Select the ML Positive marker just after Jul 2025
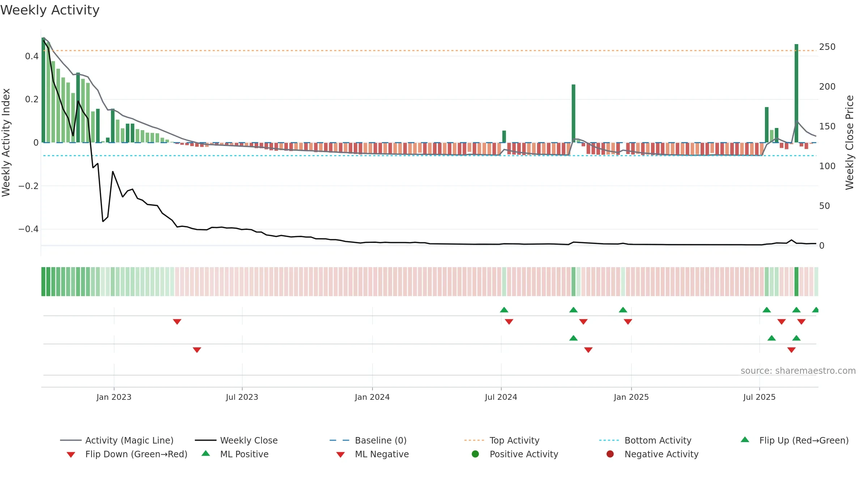Image resolution: width=868 pixels, height=488 pixels. click(772, 338)
